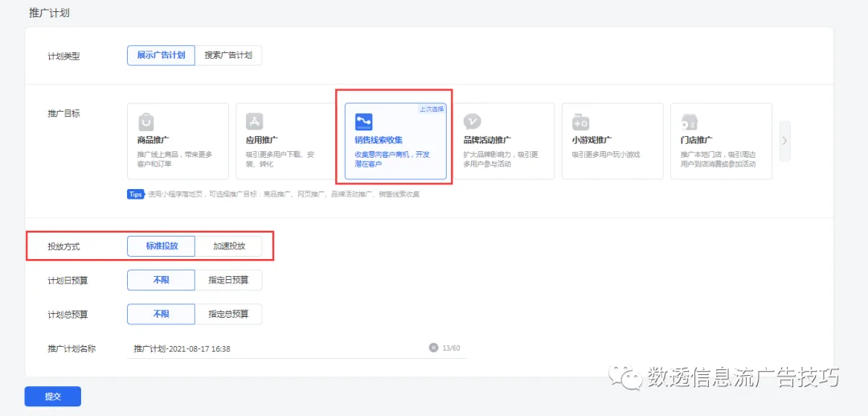Click the 投放方式 label

pyautogui.click(x=63, y=247)
